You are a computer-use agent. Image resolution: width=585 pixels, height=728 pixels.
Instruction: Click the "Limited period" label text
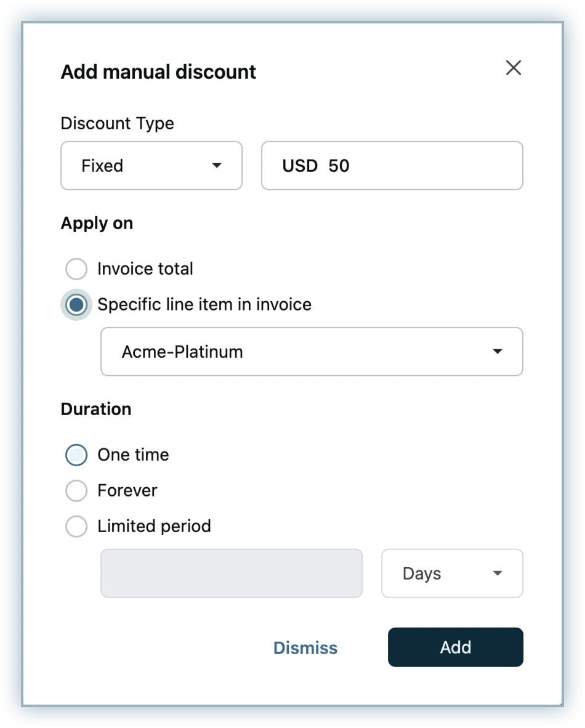154,527
